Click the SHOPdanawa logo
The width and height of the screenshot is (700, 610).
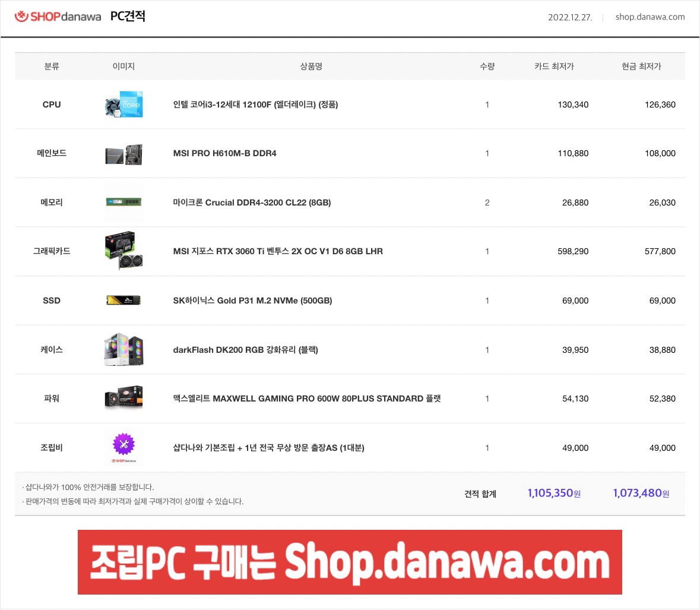[x=58, y=17]
